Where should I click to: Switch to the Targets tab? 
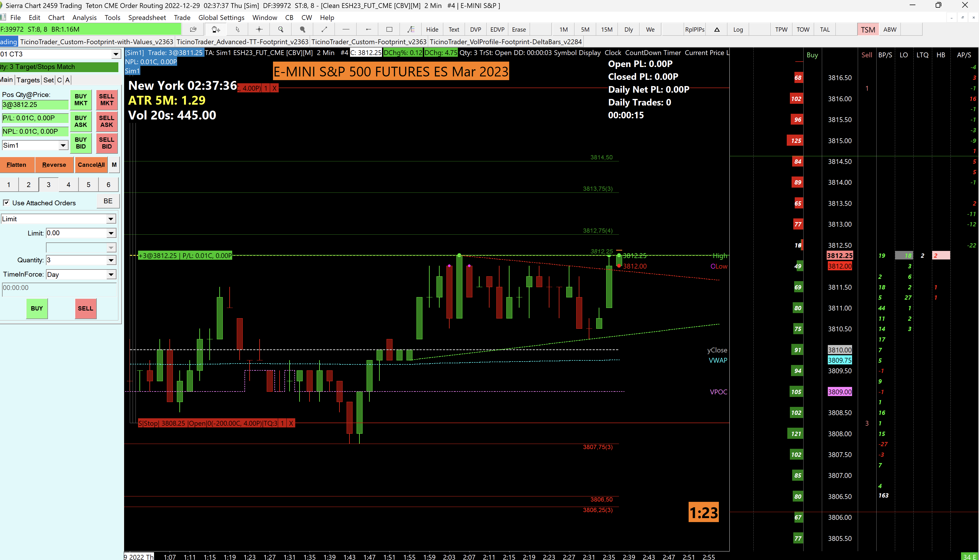pyautogui.click(x=28, y=80)
